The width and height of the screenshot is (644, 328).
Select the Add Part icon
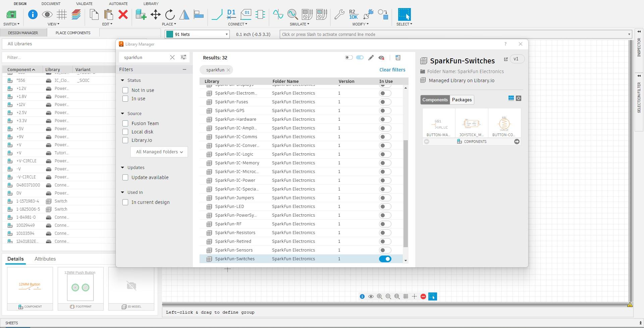tap(141, 14)
